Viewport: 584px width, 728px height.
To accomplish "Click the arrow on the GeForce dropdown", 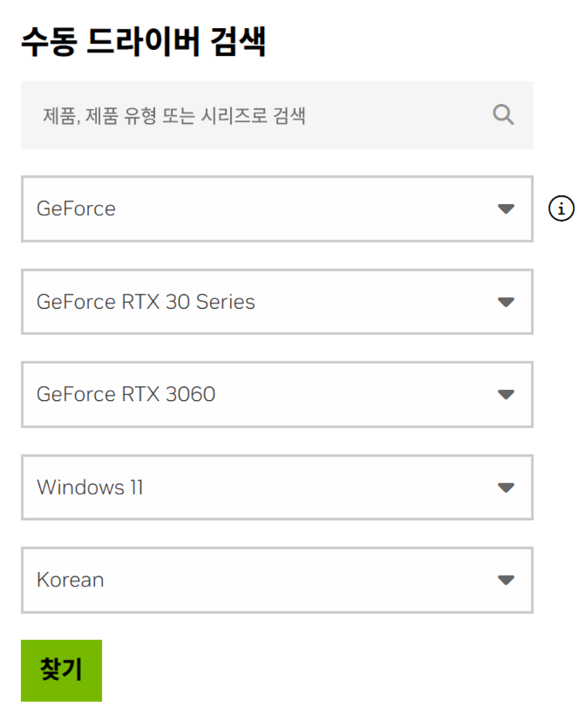I will [505, 209].
